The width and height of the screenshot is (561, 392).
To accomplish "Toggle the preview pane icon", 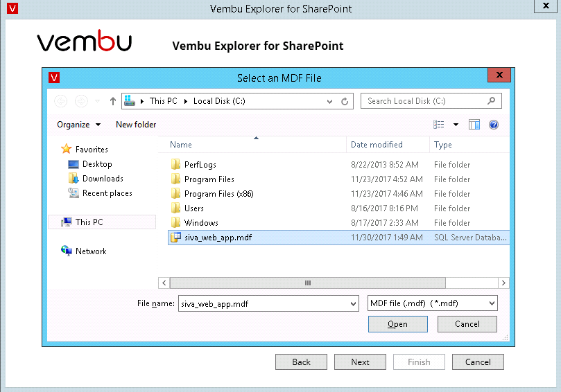I will (474, 125).
